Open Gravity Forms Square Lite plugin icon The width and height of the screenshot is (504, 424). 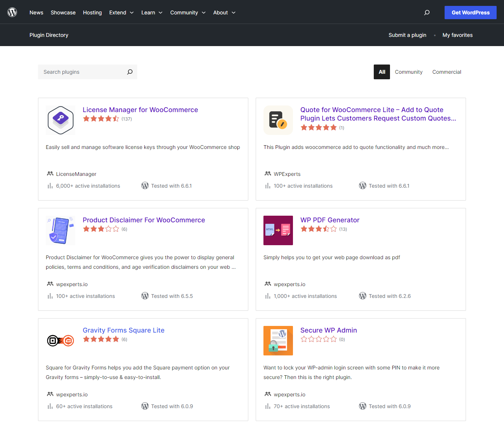click(x=61, y=341)
